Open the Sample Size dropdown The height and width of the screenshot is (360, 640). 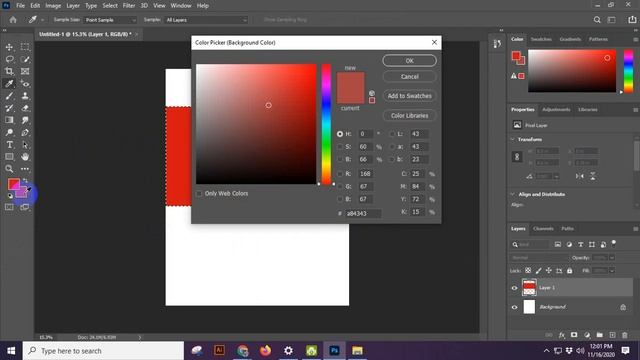[110, 20]
